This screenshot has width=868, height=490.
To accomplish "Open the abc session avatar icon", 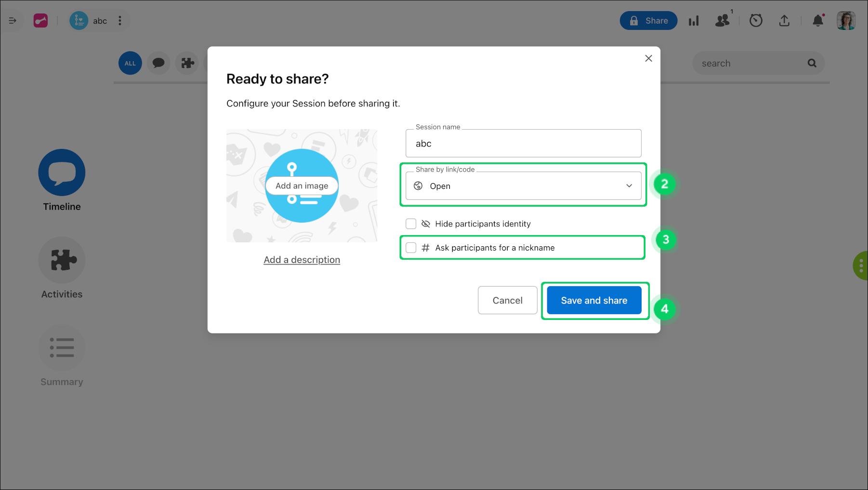I will pos(79,21).
